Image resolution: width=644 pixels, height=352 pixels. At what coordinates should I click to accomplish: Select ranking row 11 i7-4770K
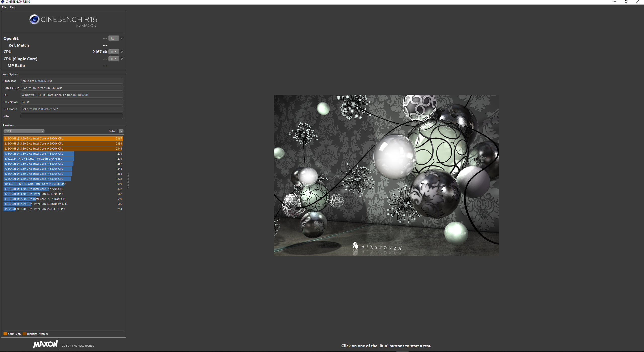click(63, 189)
